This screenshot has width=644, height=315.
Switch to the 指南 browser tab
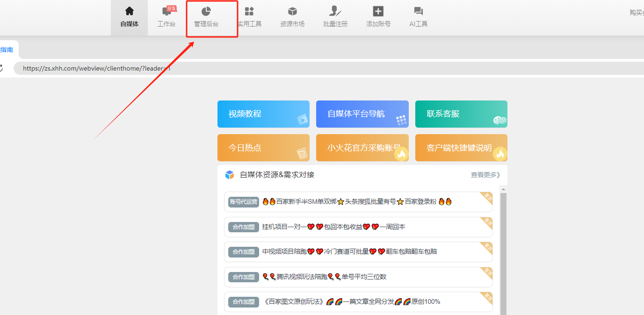7,50
